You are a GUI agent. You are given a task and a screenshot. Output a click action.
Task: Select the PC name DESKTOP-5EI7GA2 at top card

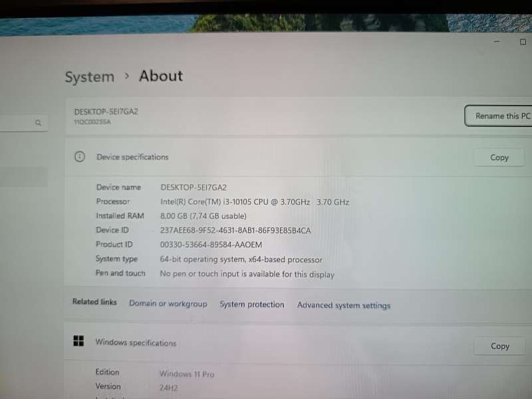(106, 112)
